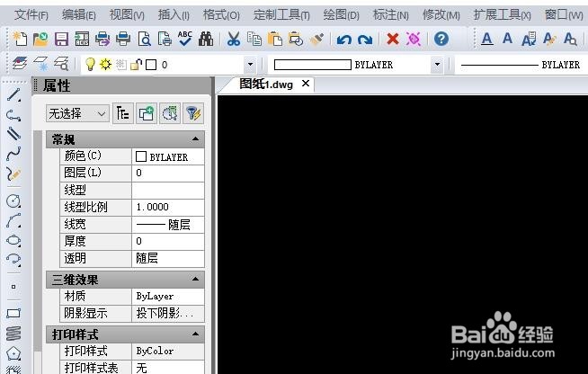Select the Polyline drawing tool
The image size is (588, 374).
[x=13, y=115]
